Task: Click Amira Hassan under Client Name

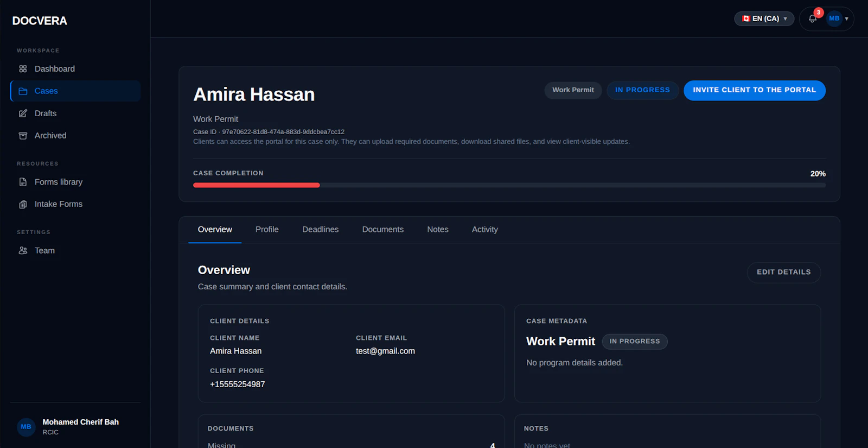Action: click(236, 351)
